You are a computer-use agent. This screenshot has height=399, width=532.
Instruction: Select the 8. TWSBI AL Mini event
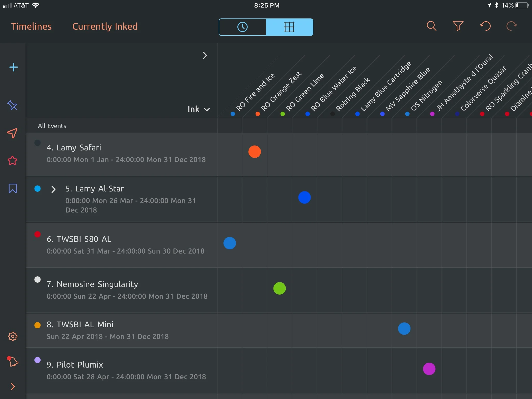(122, 330)
